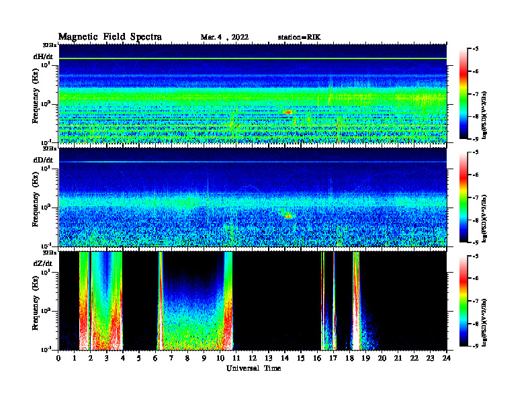This screenshot has height=411, width=532.
Task: Click the "18" hour tick label
Action: coord(349,358)
